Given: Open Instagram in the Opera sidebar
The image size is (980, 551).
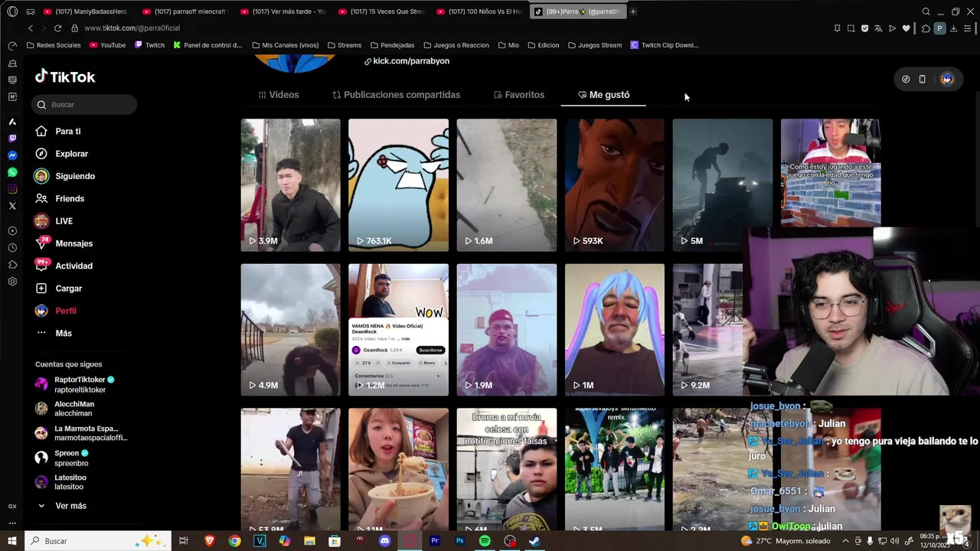Looking at the screenshot, I should (x=12, y=189).
